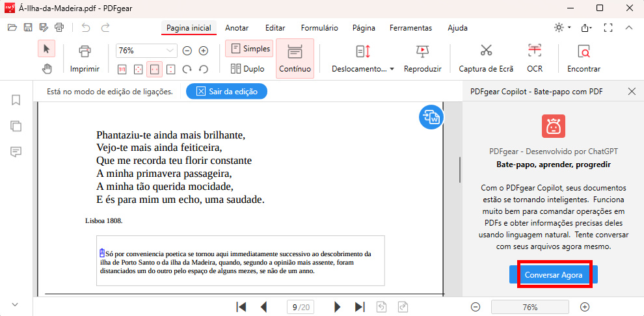Click the Conversar Agora button

553,275
